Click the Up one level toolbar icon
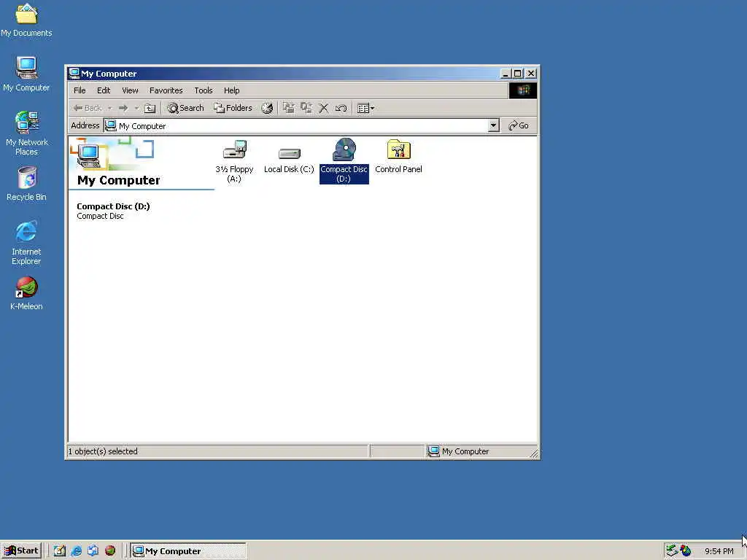The height and width of the screenshot is (560, 747). [150, 108]
